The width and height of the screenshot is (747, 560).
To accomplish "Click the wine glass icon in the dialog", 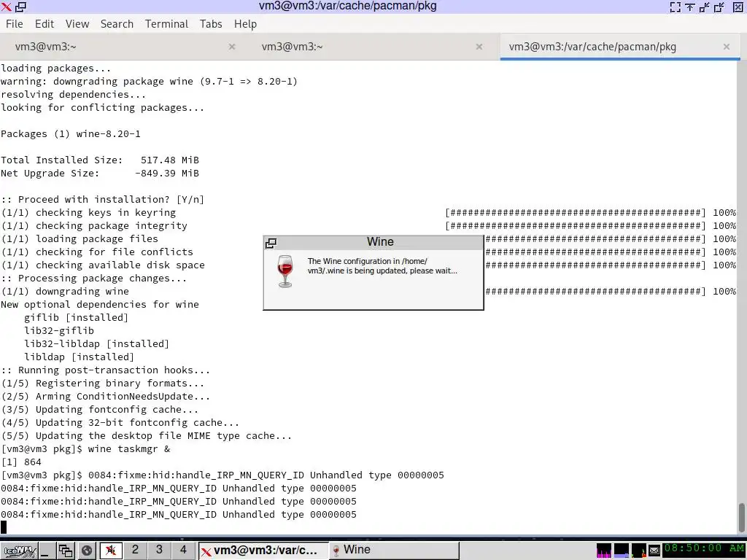I will pos(285,271).
